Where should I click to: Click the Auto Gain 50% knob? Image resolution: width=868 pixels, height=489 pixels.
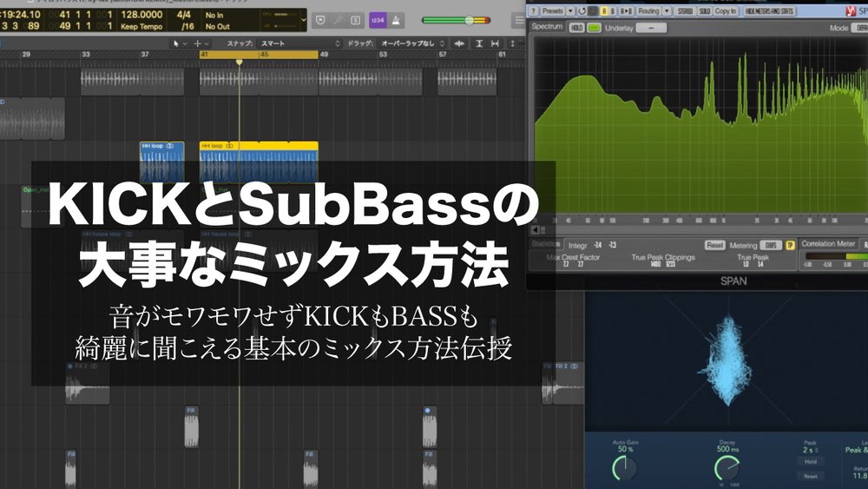click(x=624, y=468)
